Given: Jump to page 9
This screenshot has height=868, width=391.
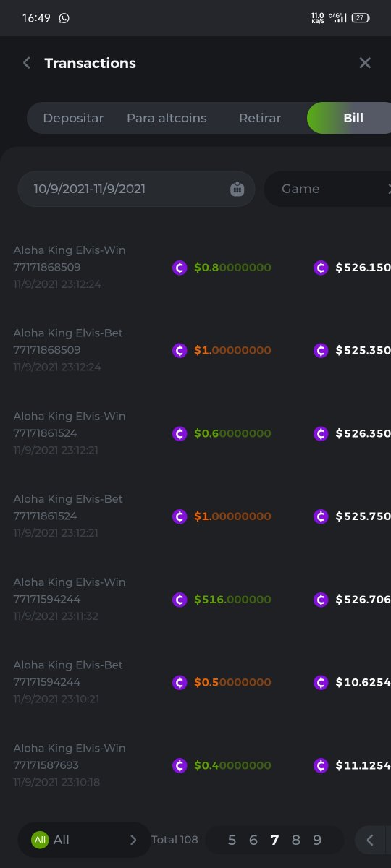Looking at the screenshot, I should (x=317, y=840).
